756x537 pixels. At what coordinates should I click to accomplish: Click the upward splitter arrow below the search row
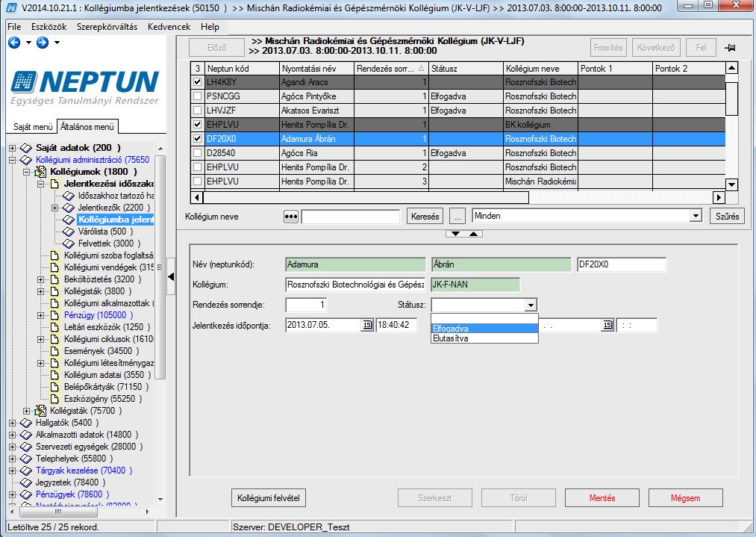click(x=473, y=234)
